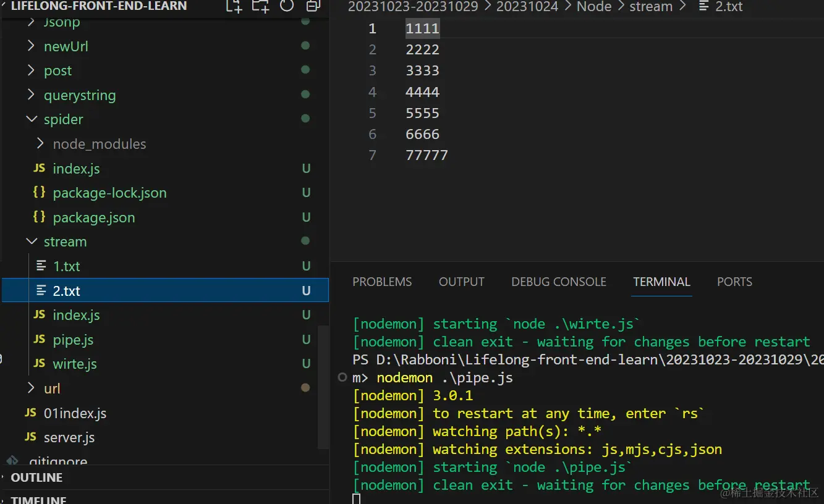Screen dimensions: 824x504
Task: Open package.json file
Action: [x=94, y=217]
